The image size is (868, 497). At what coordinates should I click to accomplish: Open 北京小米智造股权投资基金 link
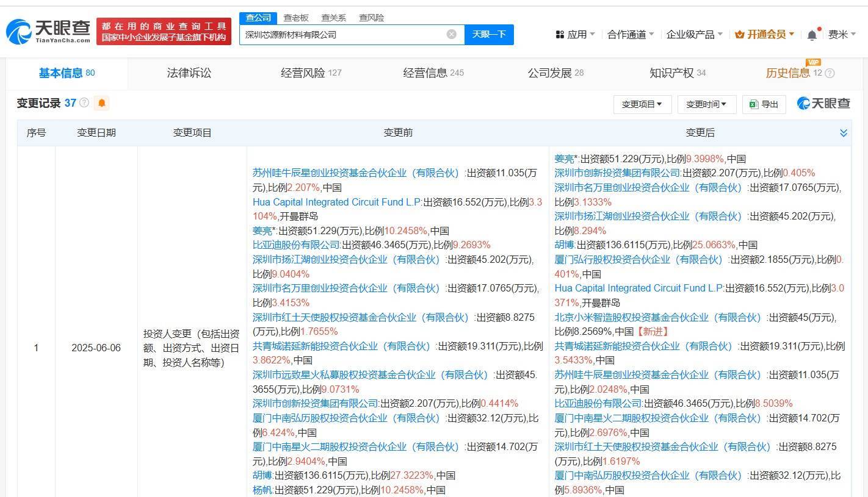point(658,317)
